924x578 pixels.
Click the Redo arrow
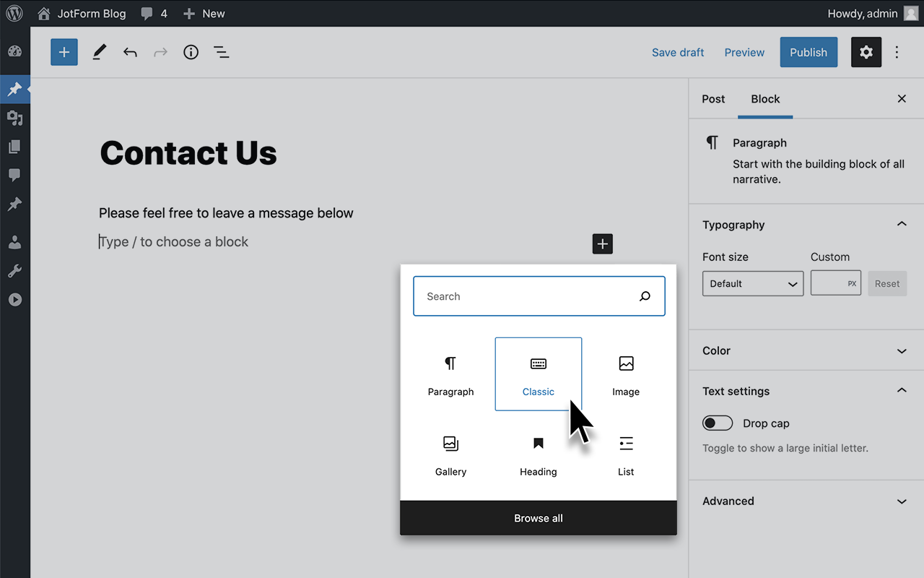[160, 52]
